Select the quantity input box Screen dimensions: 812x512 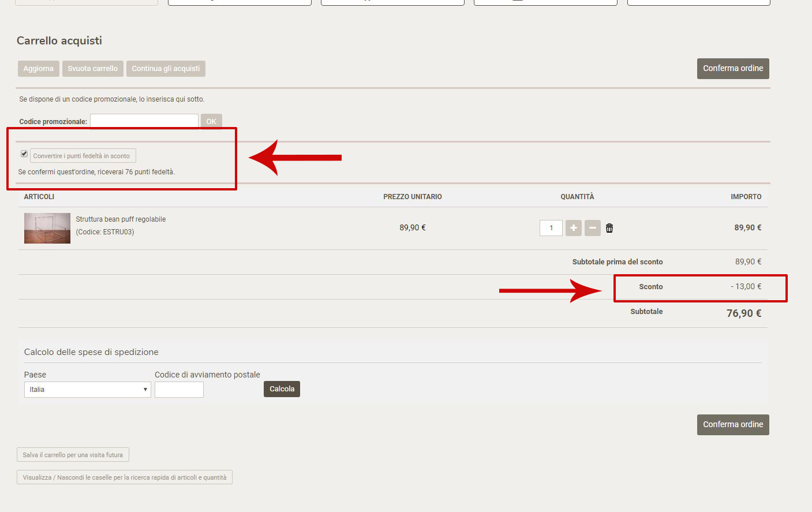[x=551, y=228]
